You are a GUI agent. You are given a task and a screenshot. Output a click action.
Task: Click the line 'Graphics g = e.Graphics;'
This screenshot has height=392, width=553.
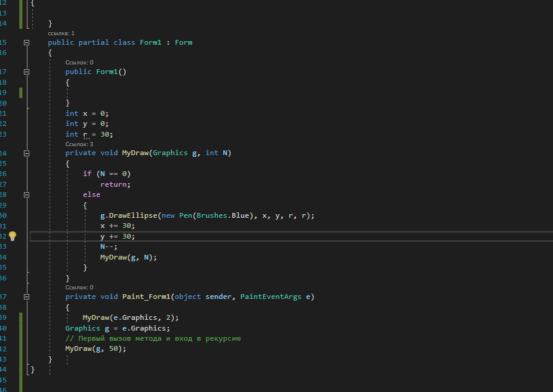point(118,328)
